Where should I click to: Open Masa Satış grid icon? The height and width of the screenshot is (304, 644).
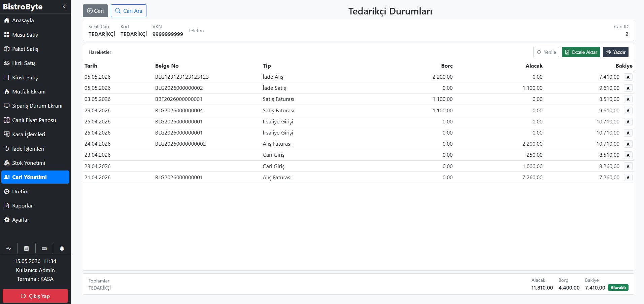click(7, 35)
